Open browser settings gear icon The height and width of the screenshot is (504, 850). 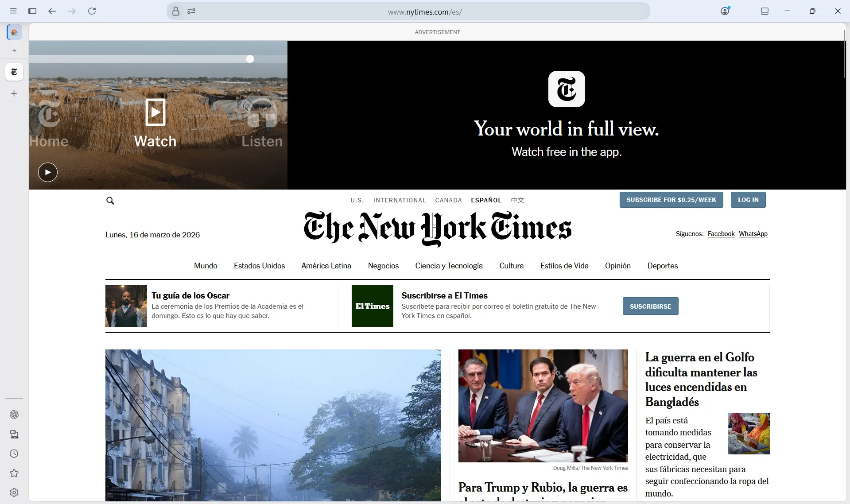[x=14, y=492]
